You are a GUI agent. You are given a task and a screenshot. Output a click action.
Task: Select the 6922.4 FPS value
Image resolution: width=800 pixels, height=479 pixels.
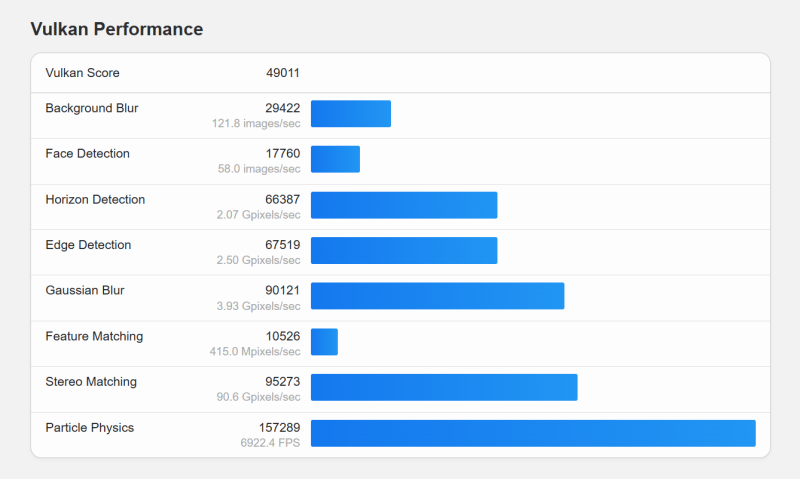[x=270, y=443]
